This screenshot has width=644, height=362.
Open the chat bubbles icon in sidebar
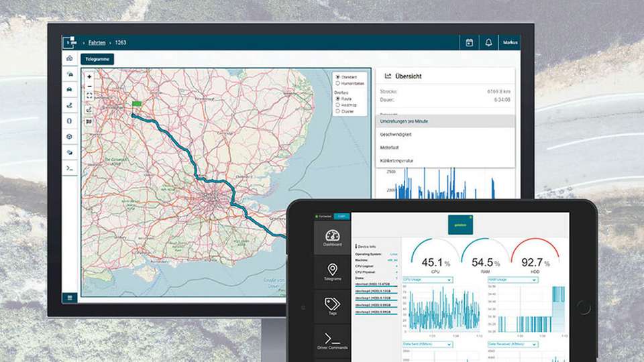click(70, 152)
